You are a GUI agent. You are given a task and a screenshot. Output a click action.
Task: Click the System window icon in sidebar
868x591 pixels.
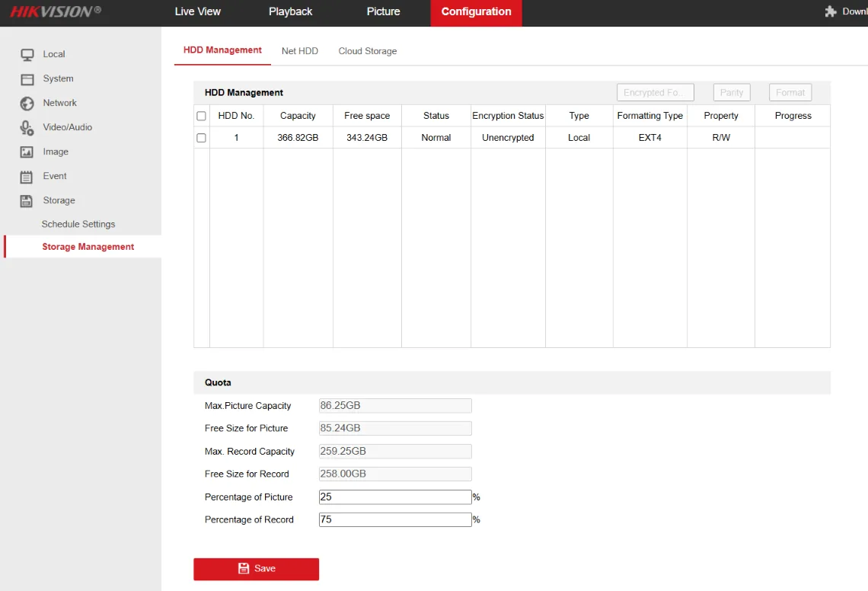27,79
